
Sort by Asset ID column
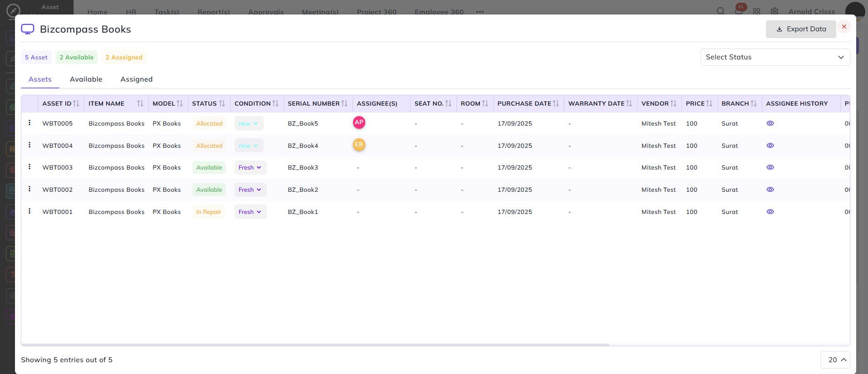coord(76,103)
